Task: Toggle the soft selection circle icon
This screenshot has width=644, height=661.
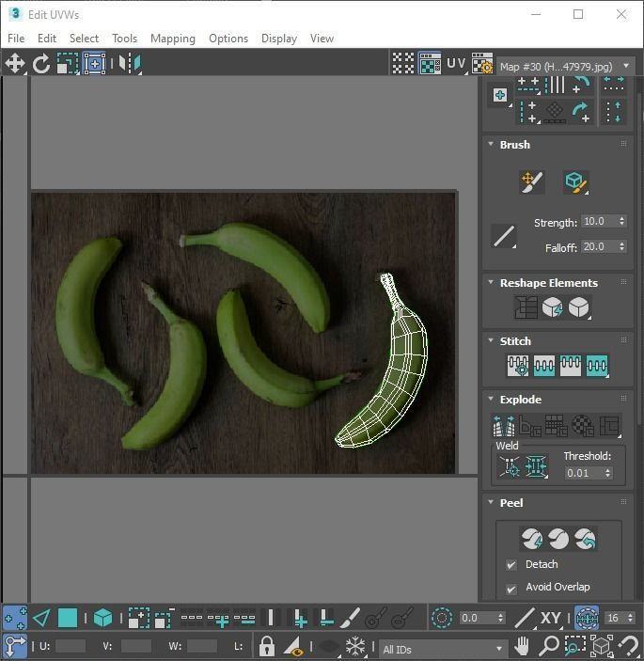Action: pyautogui.click(x=442, y=618)
